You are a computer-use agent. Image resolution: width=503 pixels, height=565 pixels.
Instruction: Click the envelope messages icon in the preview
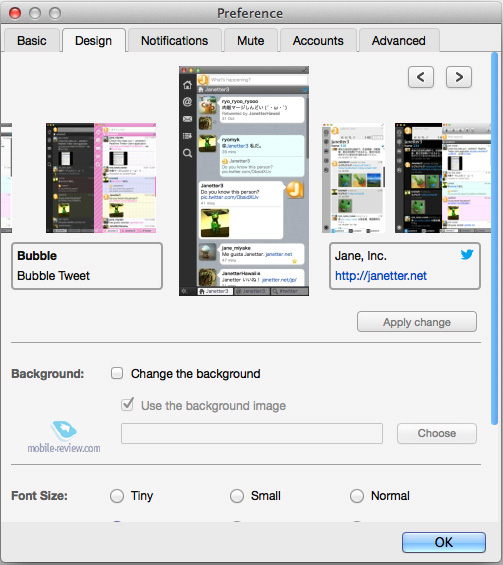[x=187, y=119]
